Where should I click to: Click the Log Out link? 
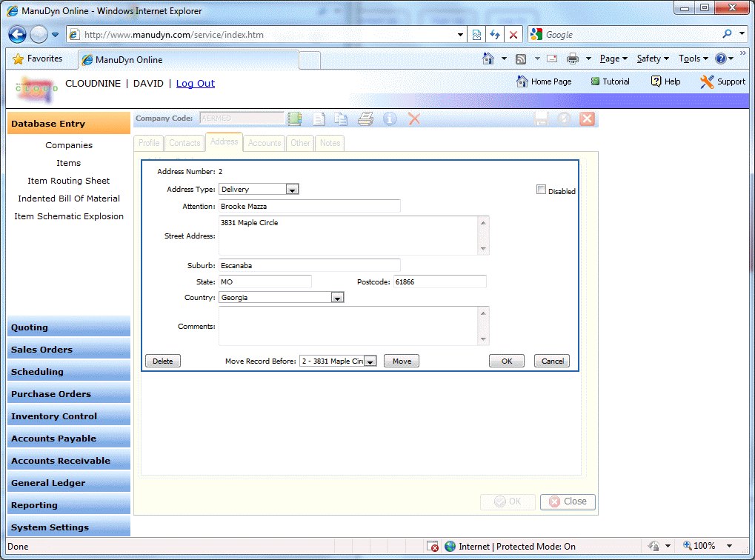[196, 84]
